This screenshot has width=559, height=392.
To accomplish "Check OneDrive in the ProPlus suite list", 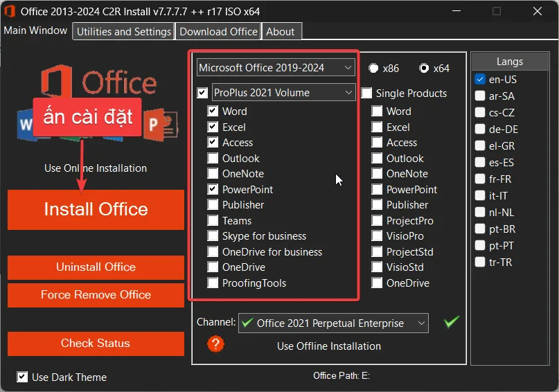I will (x=213, y=267).
